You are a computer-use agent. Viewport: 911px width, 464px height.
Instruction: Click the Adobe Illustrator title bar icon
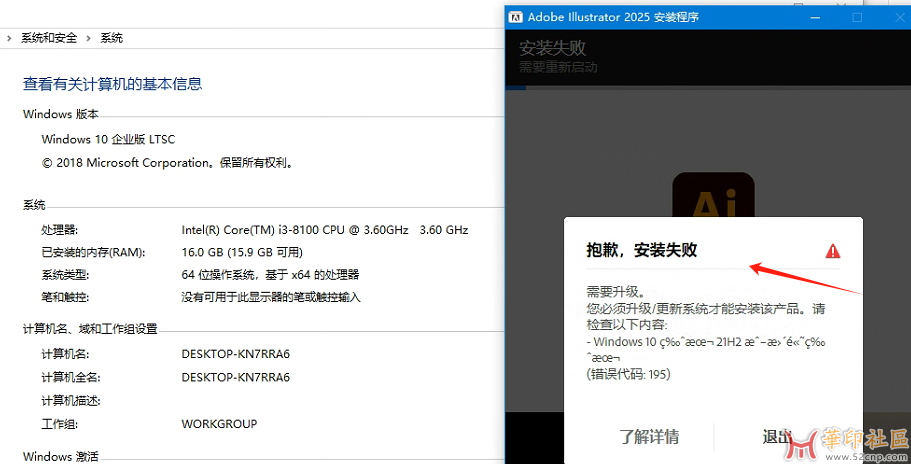tap(515, 17)
